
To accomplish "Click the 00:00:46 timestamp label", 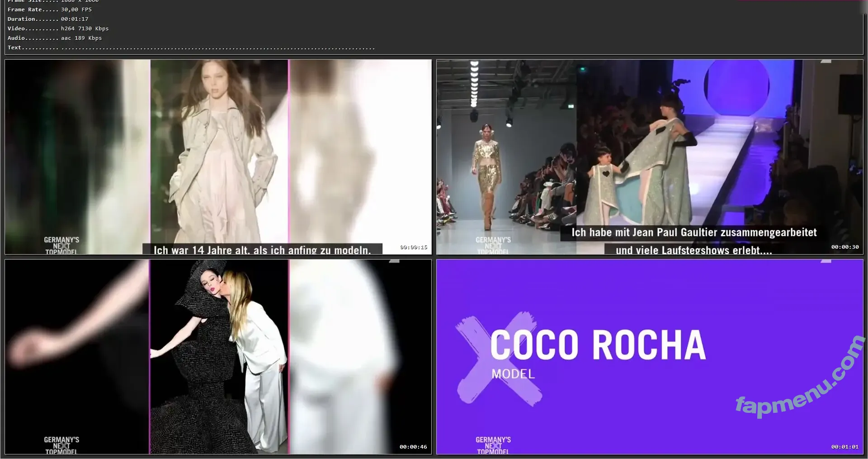I will click(x=413, y=447).
